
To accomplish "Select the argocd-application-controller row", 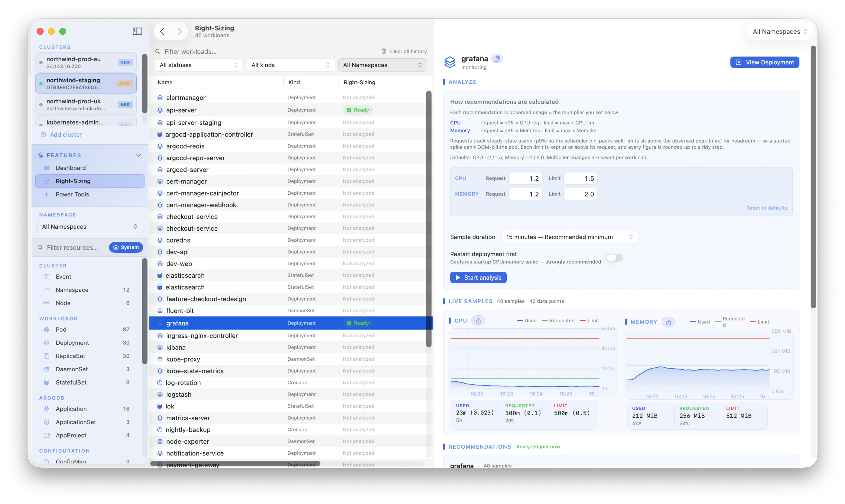I will 287,134.
